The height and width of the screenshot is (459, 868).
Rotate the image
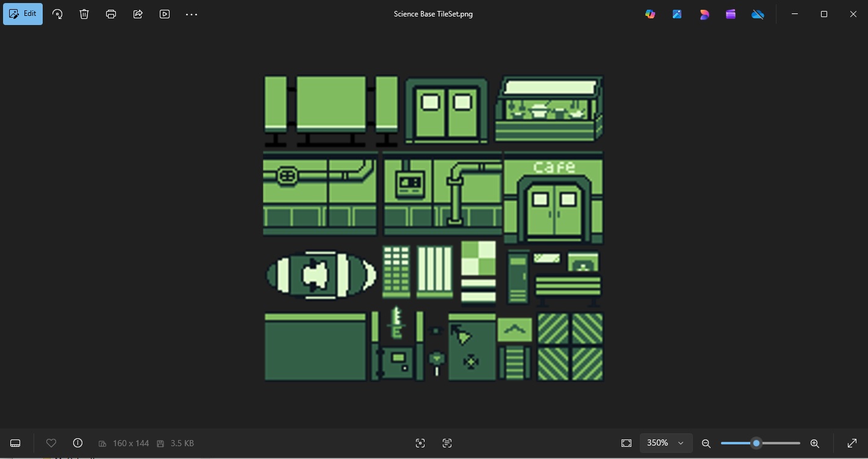[x=57, y=14]
